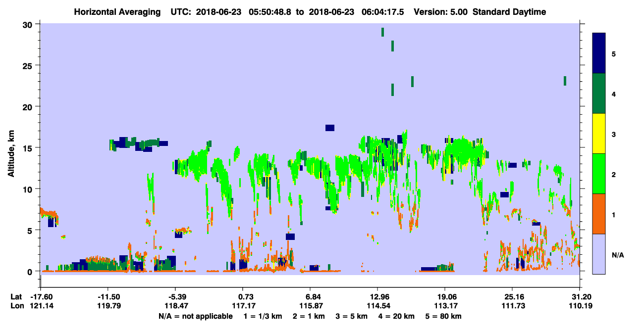The width and height of the screenshot is (644, 330).
Task: Click the latitude value '-5.39'
Action: [x=176, y=297]
